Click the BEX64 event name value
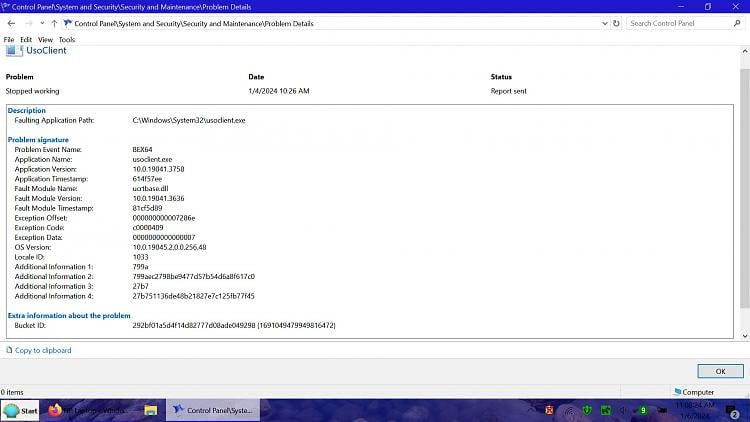This screenshot has height=422, width=750. (x=143, y=150)
